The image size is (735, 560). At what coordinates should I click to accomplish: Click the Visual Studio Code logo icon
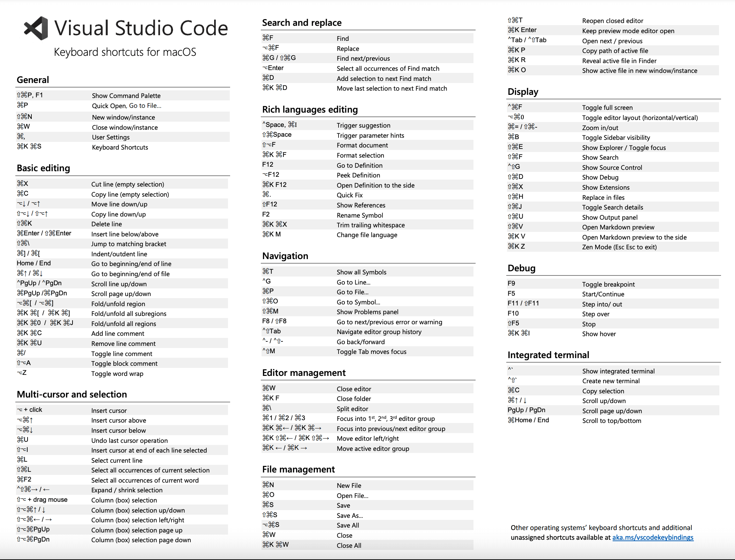point(36,28)
